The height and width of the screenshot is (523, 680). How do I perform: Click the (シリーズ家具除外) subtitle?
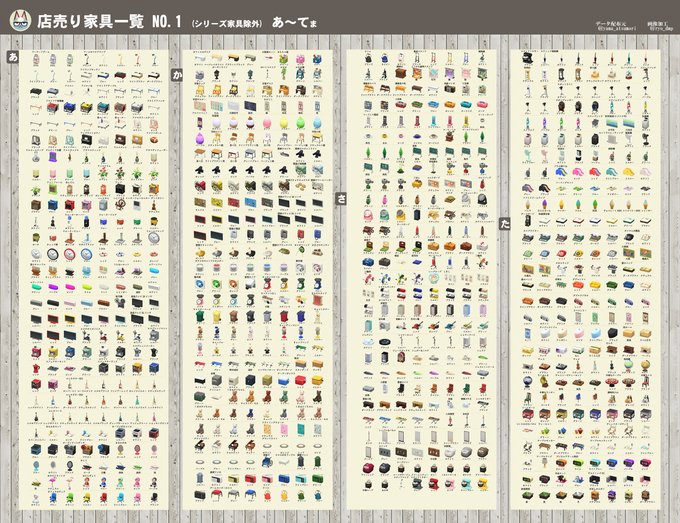(x=227, y=23)
